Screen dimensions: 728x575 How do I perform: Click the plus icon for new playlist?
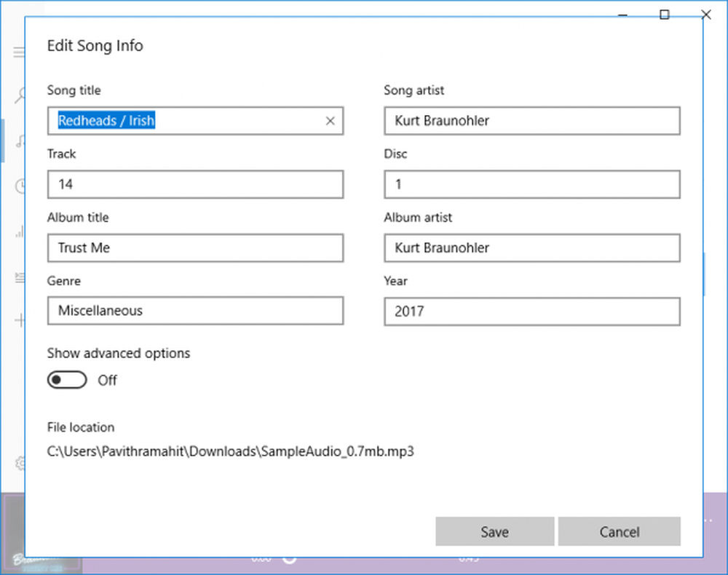click(x=20, y=320)
